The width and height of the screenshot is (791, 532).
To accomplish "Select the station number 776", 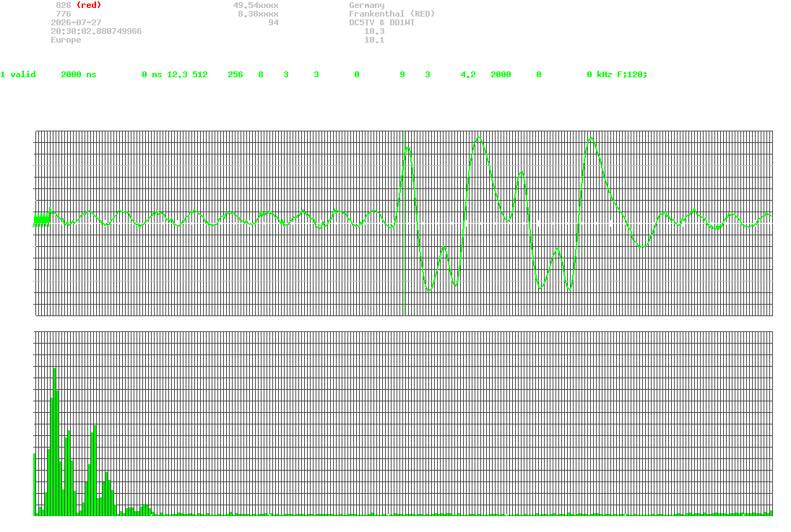I will [x=64, y=14].
